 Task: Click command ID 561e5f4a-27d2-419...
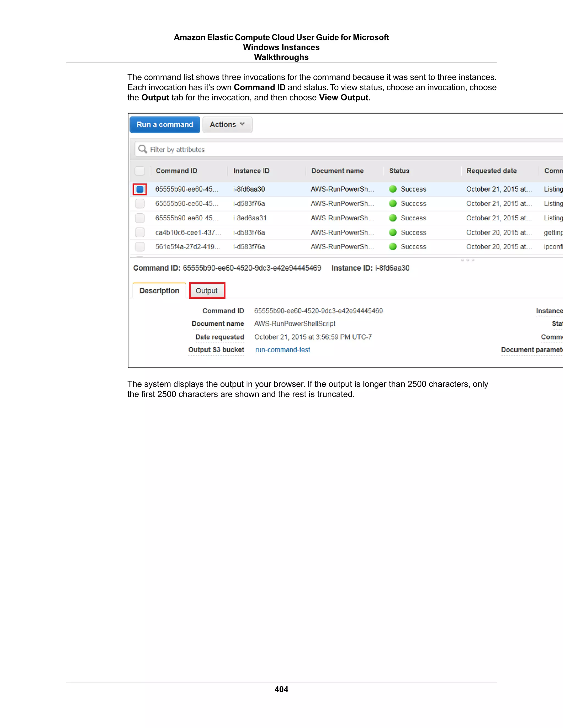point(188,247)
